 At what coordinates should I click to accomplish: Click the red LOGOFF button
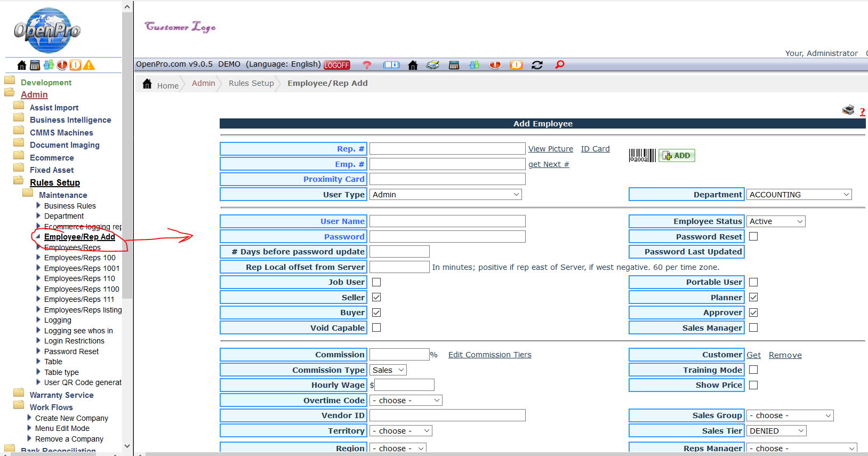(x=336, y=65)
